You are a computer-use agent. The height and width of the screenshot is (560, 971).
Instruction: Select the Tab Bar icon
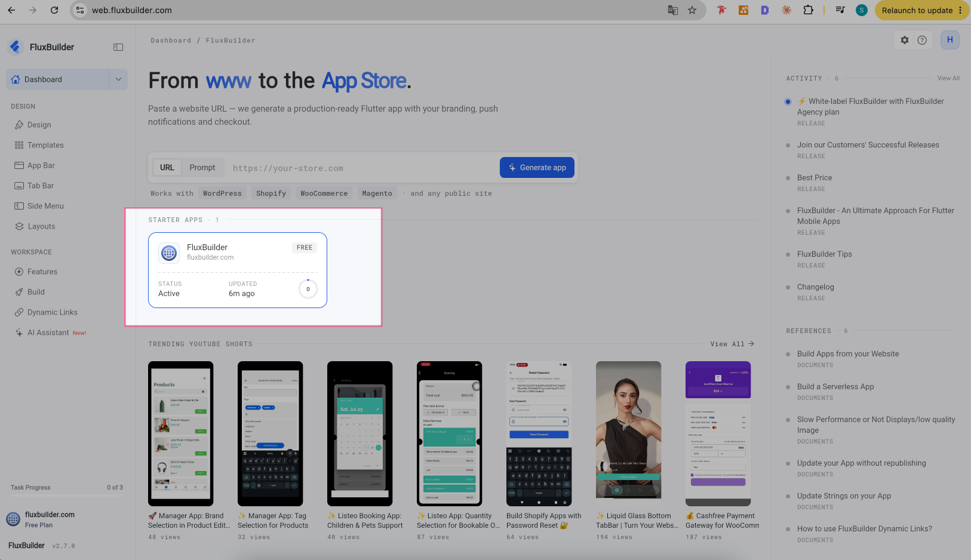[19, 186]
